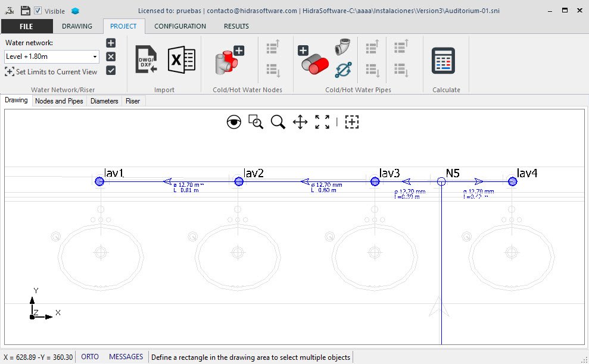Click the green checkmark in Water Network/Riser
The width and height of the screenshot is (589, 364).
tap(110, 71)
